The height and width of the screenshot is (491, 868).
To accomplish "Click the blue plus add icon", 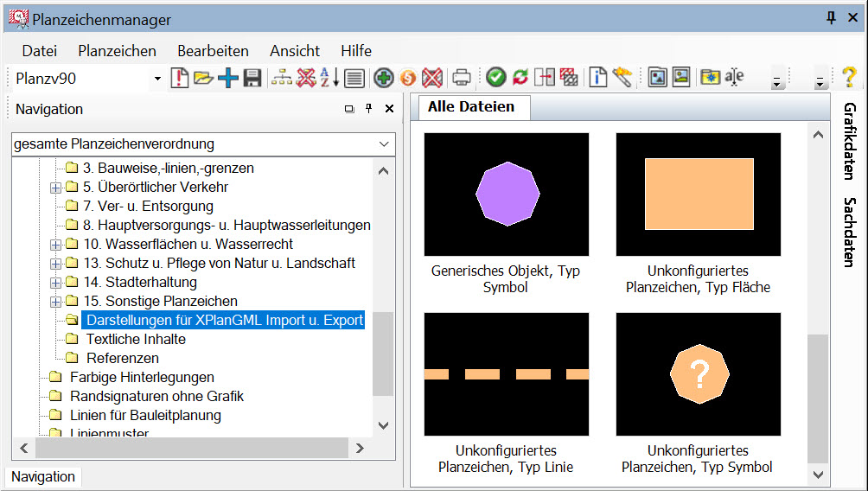I will coord(227,78).
